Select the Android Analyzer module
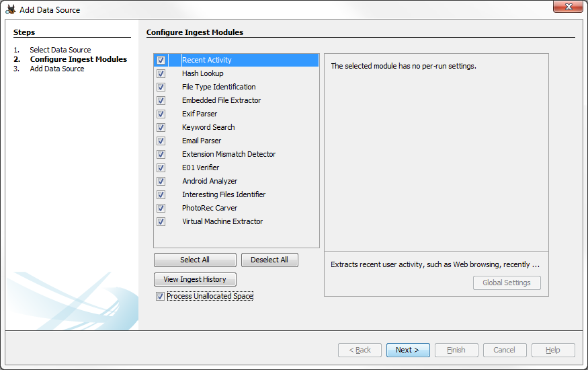 (210, 182)
